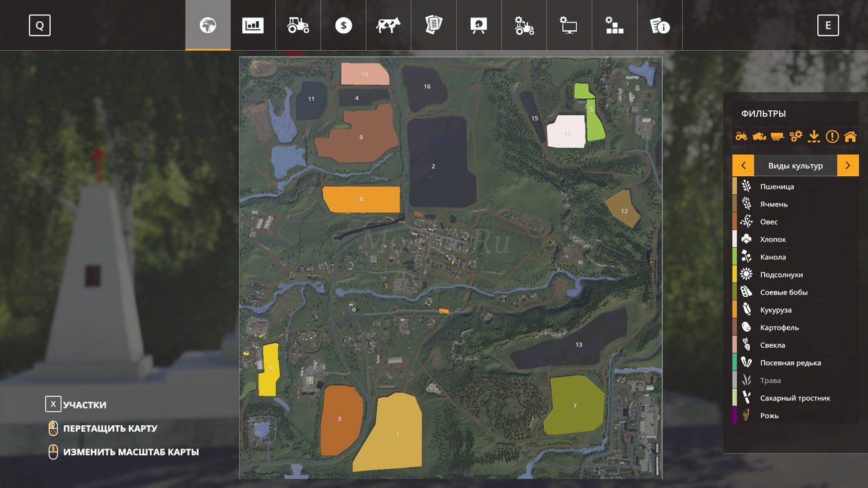Toggle the Пшеница crop filter

pyautogui.click(x=795, y=186)
